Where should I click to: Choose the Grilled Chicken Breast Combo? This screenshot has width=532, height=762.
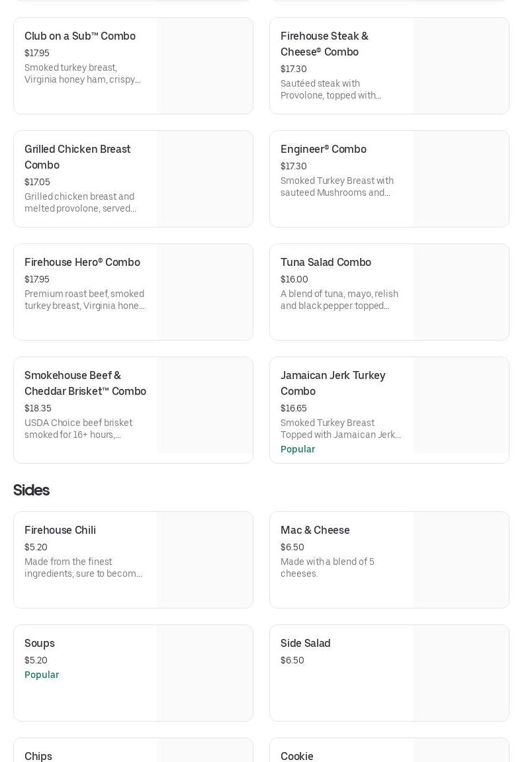pos(77,157)
